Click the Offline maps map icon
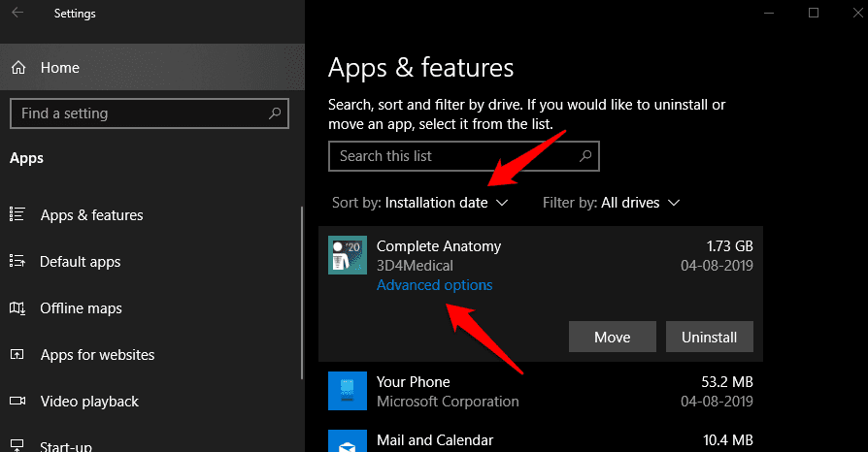 [x=17, y=307]
